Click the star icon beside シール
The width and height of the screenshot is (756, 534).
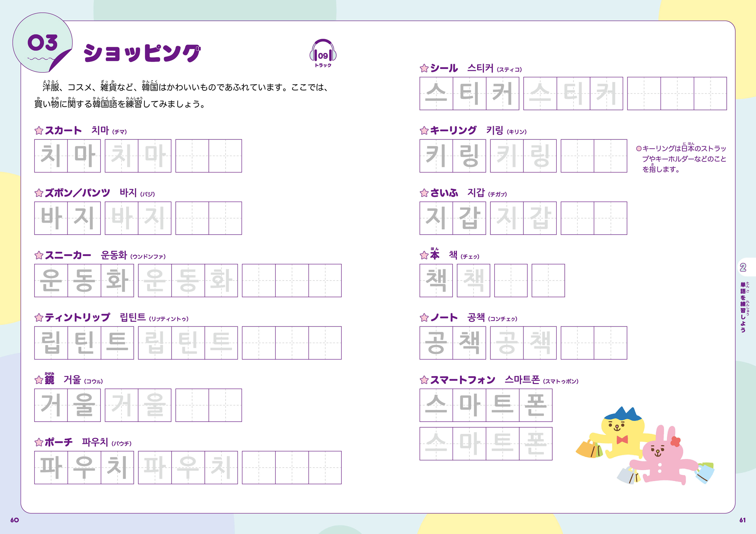click(424, 68)
